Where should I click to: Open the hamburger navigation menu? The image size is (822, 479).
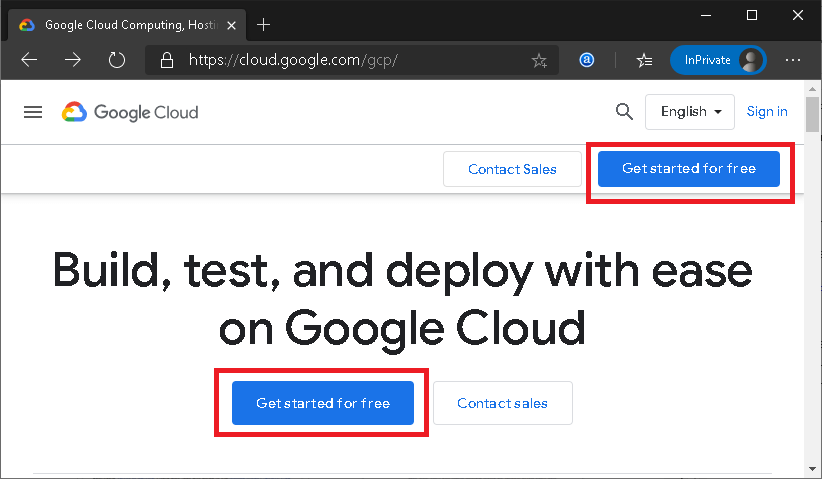(33, 112)
